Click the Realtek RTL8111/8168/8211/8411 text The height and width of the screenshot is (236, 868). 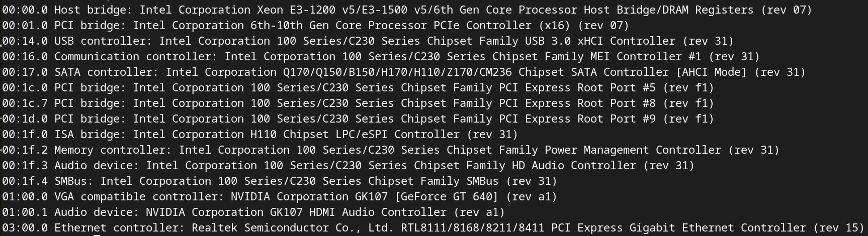click(x=472, y=227)
